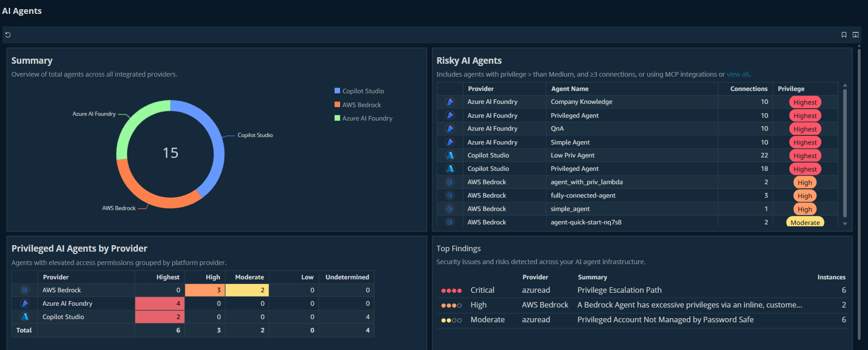Click the Critical severity dots indicator

pyautogui.click(x=451, y=290)
